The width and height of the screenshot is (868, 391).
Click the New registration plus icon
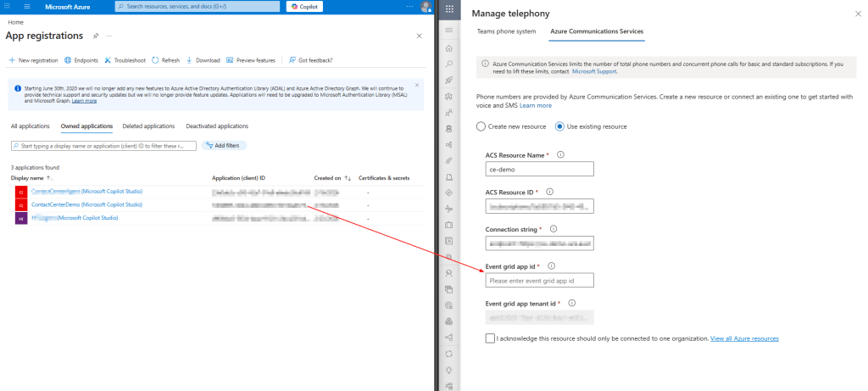[x=12, y=60]
